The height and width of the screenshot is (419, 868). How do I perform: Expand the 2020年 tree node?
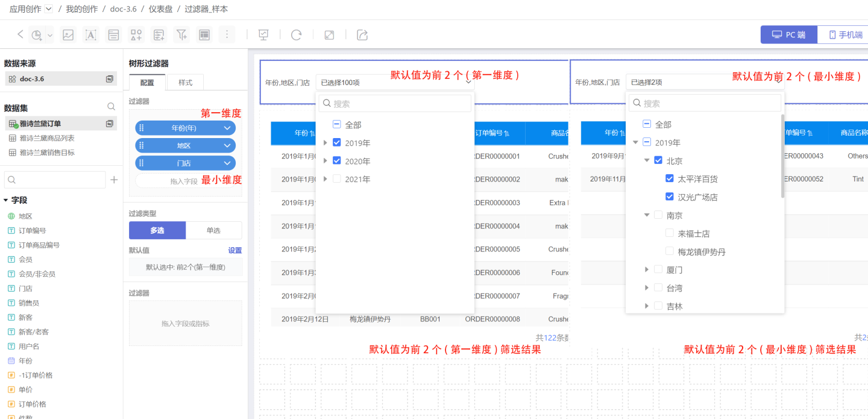[x=325, y=161]
